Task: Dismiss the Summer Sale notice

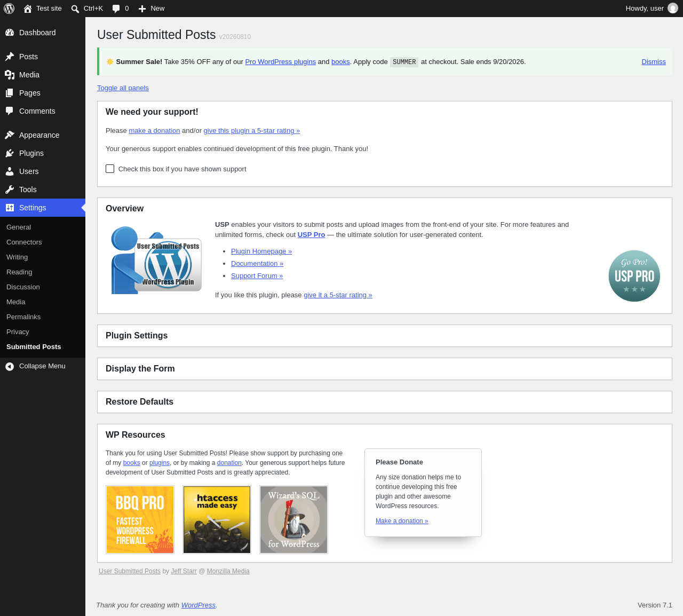Action: (x=654, y=62)
